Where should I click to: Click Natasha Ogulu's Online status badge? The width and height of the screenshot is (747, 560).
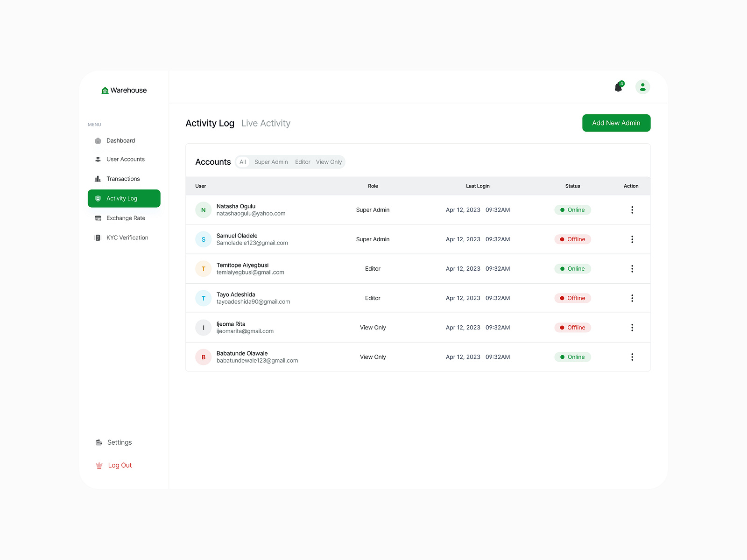click(x=573, y=210)
